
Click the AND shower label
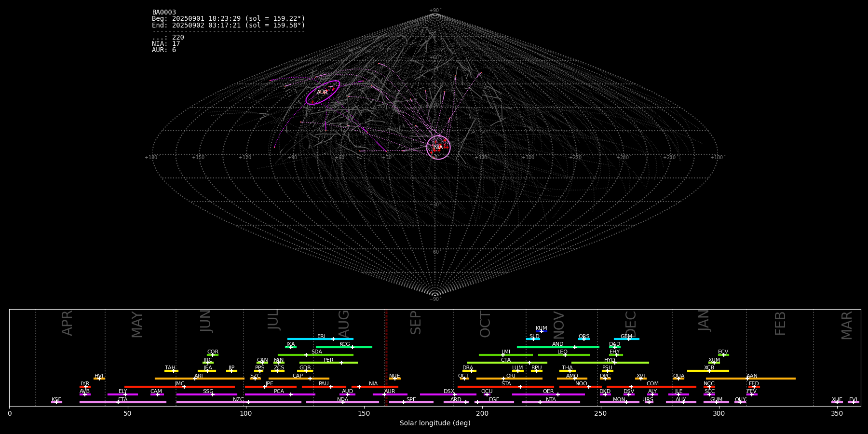[558, 344]
